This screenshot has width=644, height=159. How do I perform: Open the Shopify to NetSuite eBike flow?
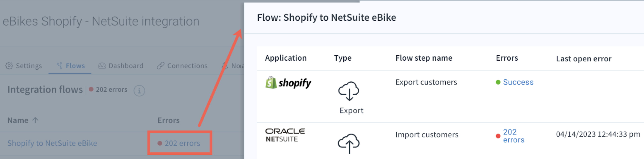[x=52, y=143]
